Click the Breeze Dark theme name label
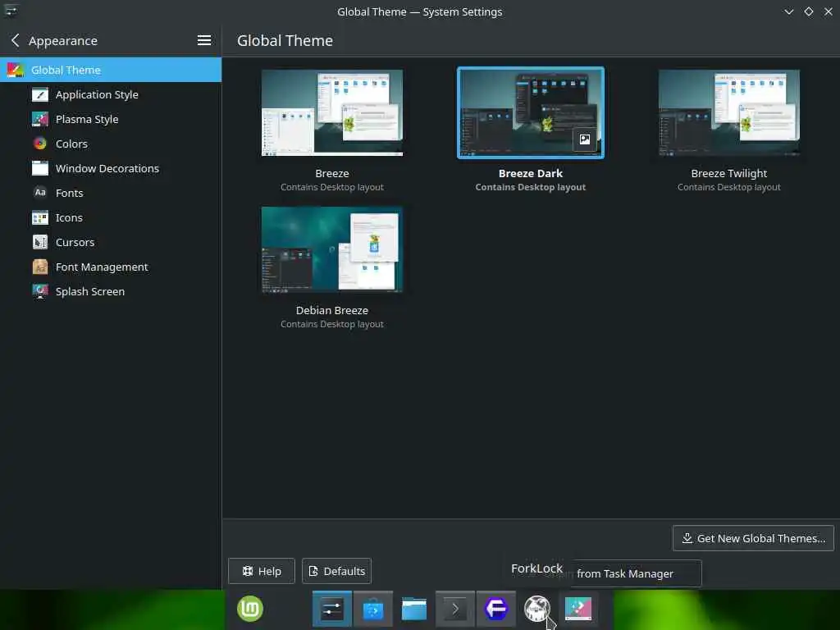840x630 pixels. (x=531, y=174)
